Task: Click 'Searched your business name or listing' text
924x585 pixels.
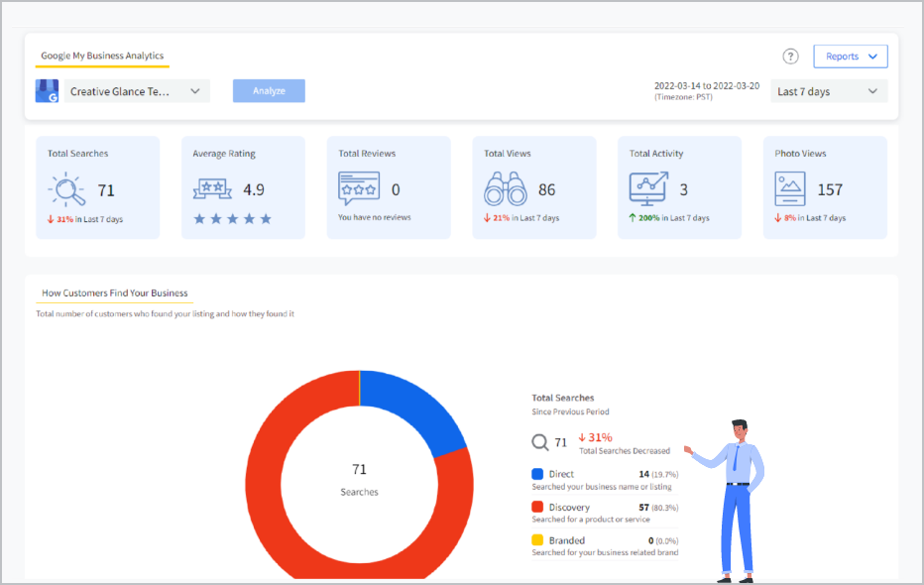Action: point(602,487)
